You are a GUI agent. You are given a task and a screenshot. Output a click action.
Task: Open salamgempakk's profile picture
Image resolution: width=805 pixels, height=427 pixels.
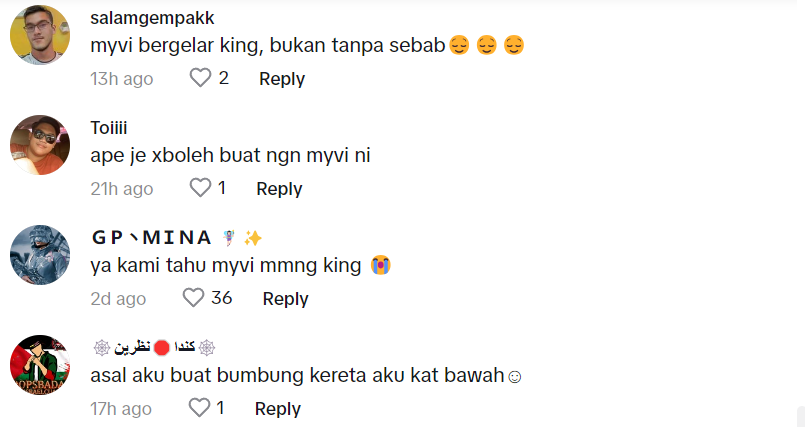(x=40, y=35)
